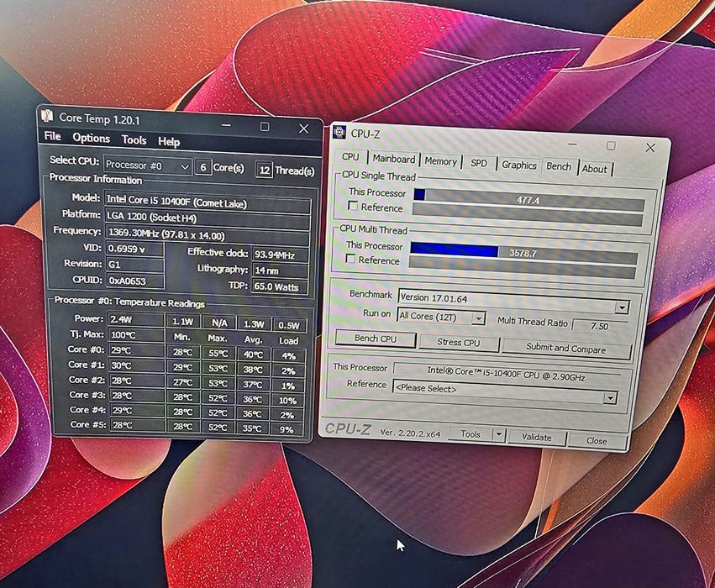Click Core #2 min temperature 27°C

(x=183, y=382)
